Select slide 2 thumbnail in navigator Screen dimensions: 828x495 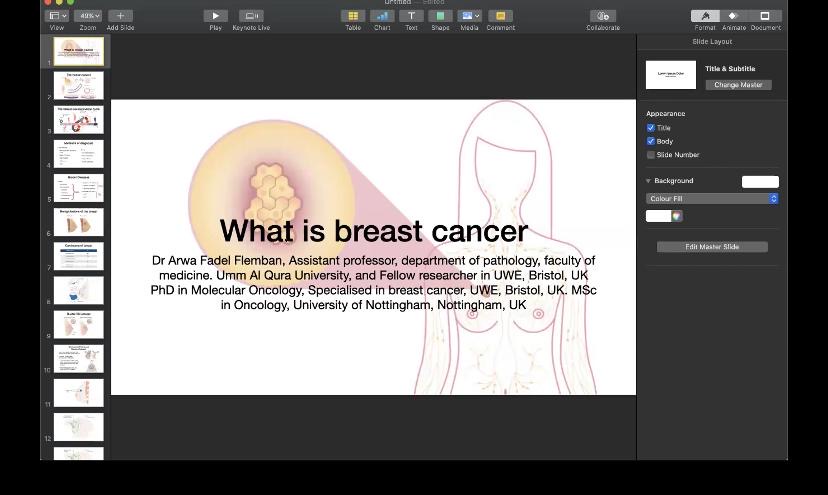(79, 86)
